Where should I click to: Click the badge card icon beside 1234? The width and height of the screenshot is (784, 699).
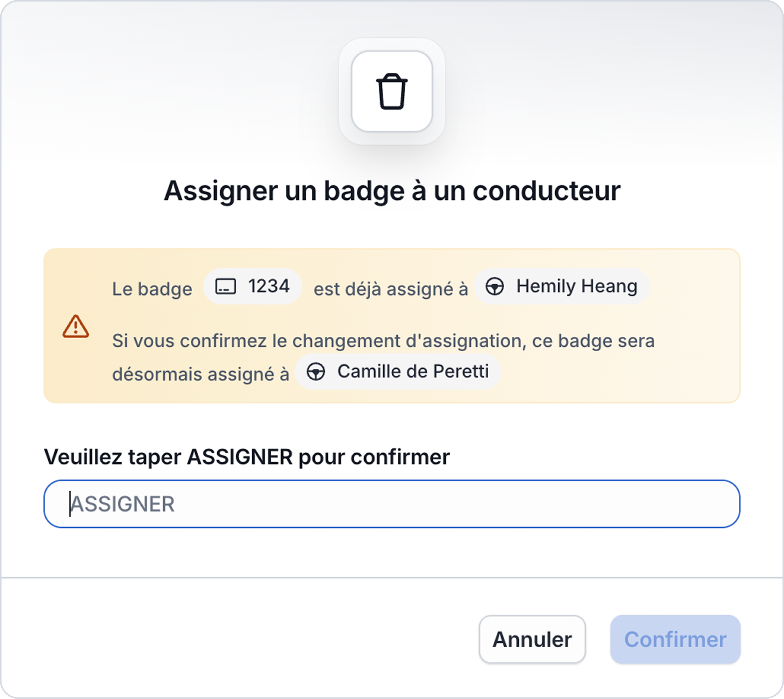225,287
